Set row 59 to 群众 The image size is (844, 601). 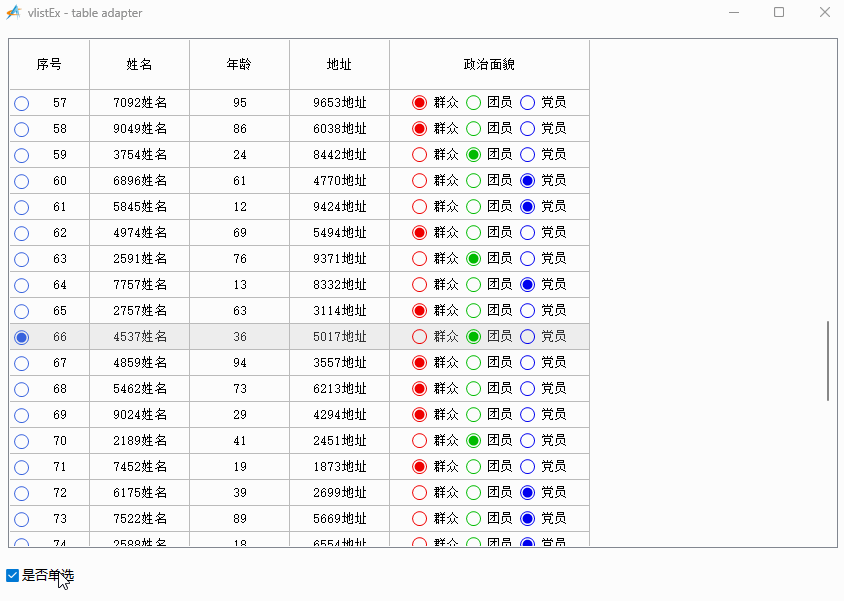pos(420,155)
